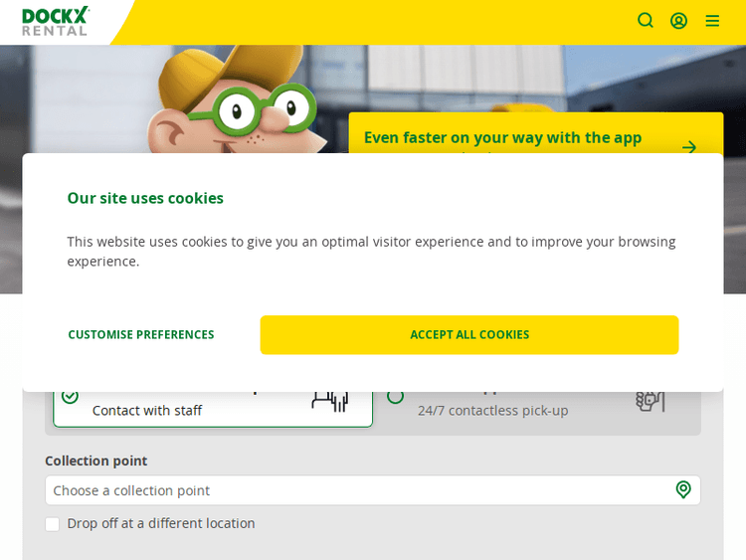Open the 'Choose a collection point' dropdown
This screenshot has width=746, height=560.
(x=358, y=490)
